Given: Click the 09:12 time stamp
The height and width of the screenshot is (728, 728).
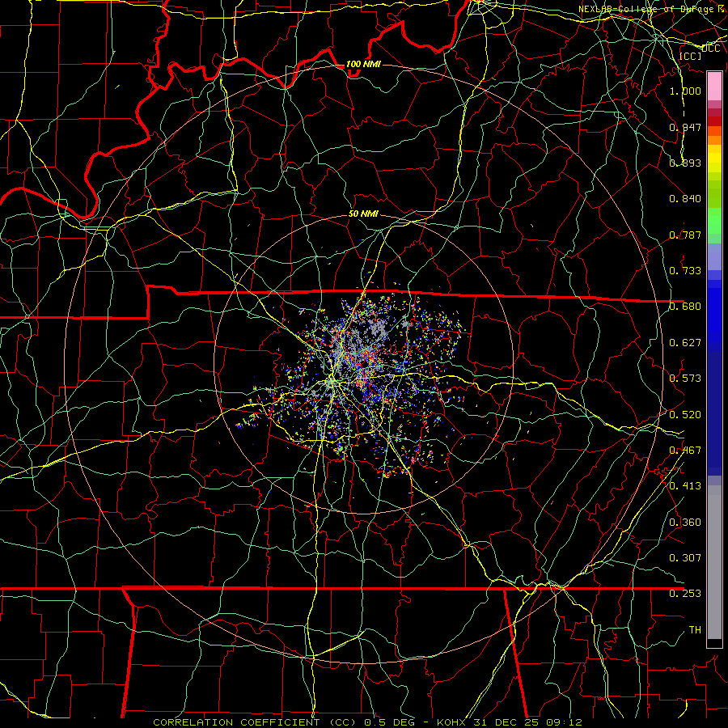Looking at the screenshot, I should 563,722.
